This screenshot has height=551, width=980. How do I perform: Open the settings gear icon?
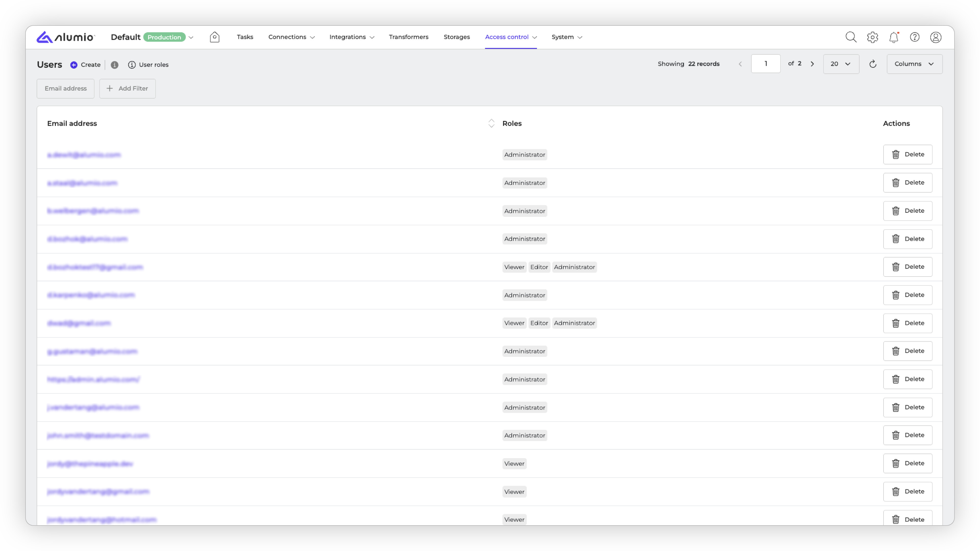click(x=872, y=37)
